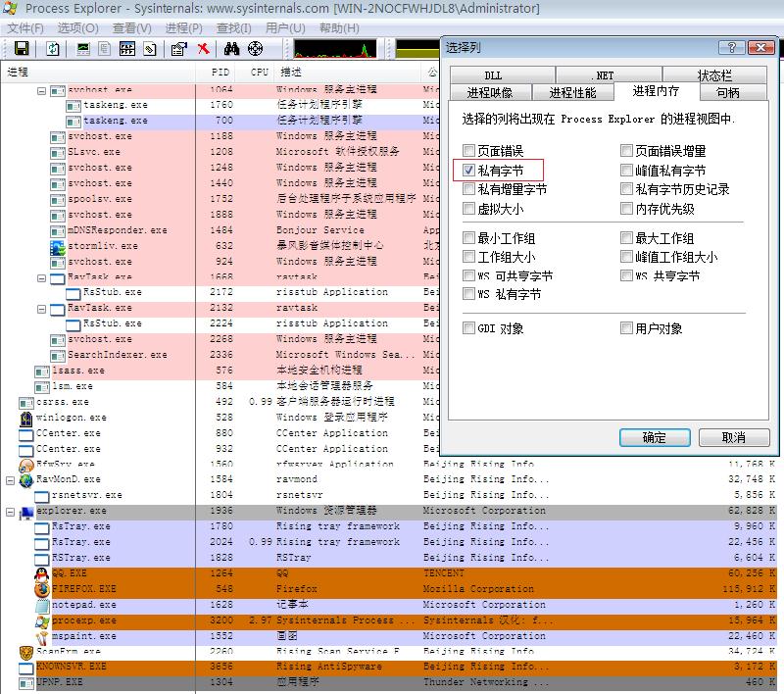Select the Firefox process icon

pos(42,589)
